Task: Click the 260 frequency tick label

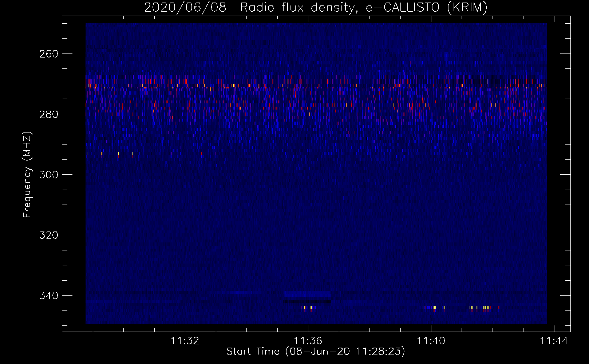Action: pos(49,54)
